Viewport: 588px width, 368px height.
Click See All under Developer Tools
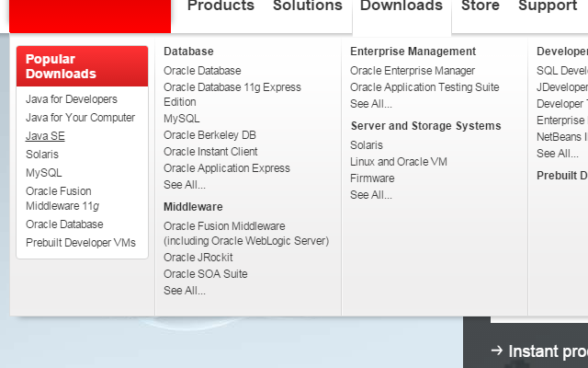[558, 154]
